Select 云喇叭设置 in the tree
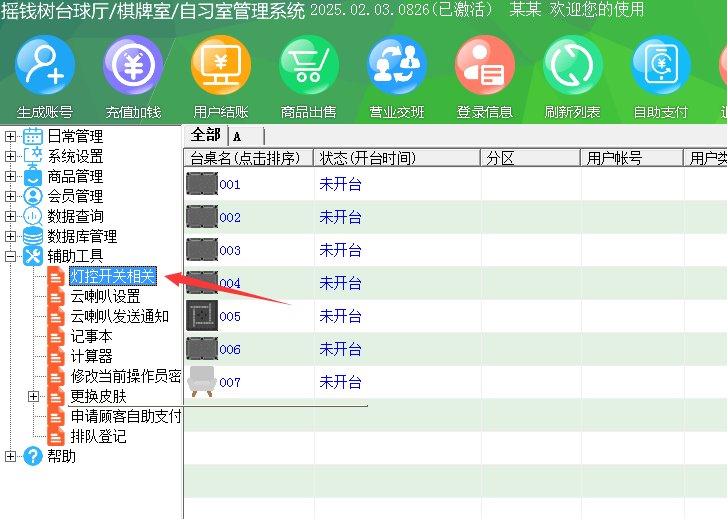The width and height of the screenshot is (727, 519). (x=105, y=296)
